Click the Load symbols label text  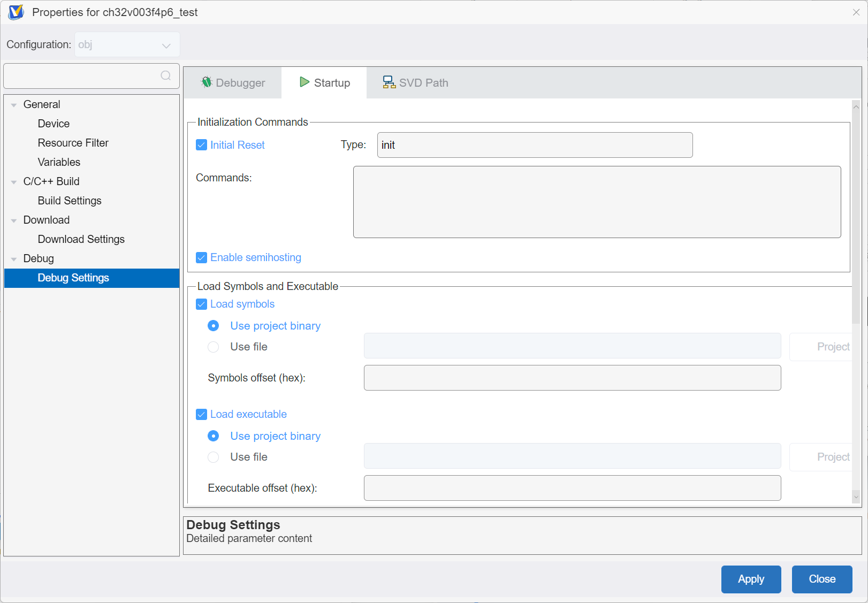click(x=242, y=304)
